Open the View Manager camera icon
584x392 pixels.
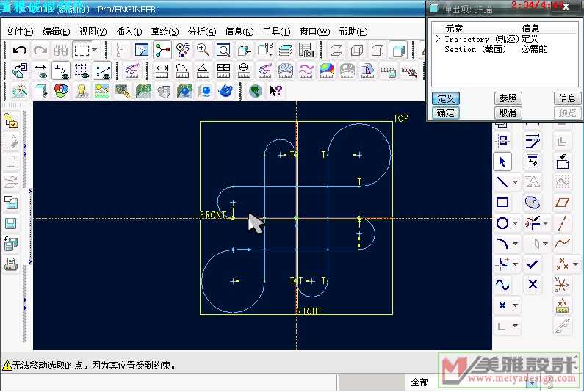(306, 50)
